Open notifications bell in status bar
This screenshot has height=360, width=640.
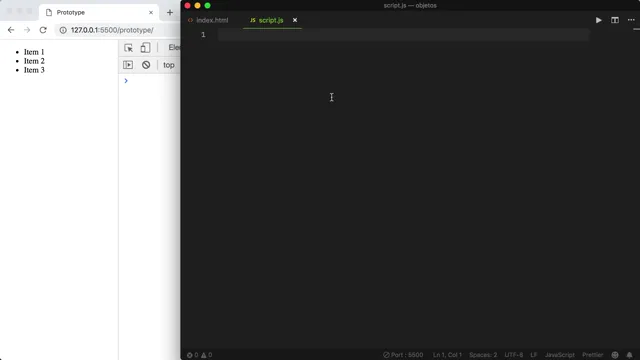(x=629, y=355)
